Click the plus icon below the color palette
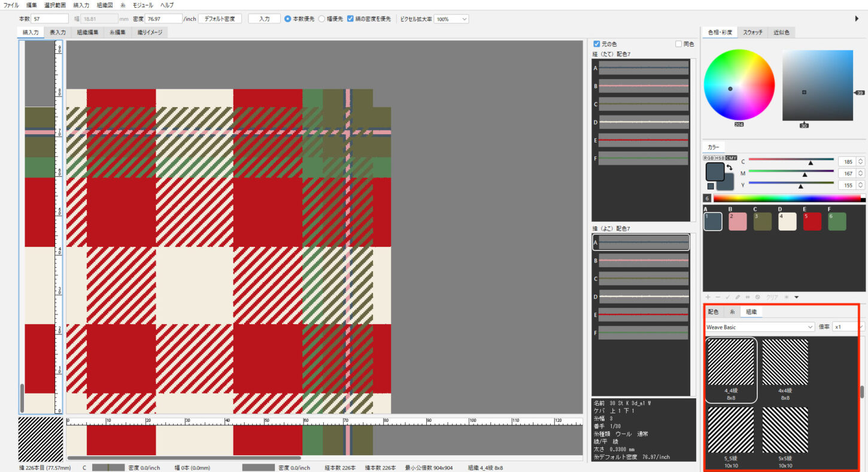 (708, 297)
